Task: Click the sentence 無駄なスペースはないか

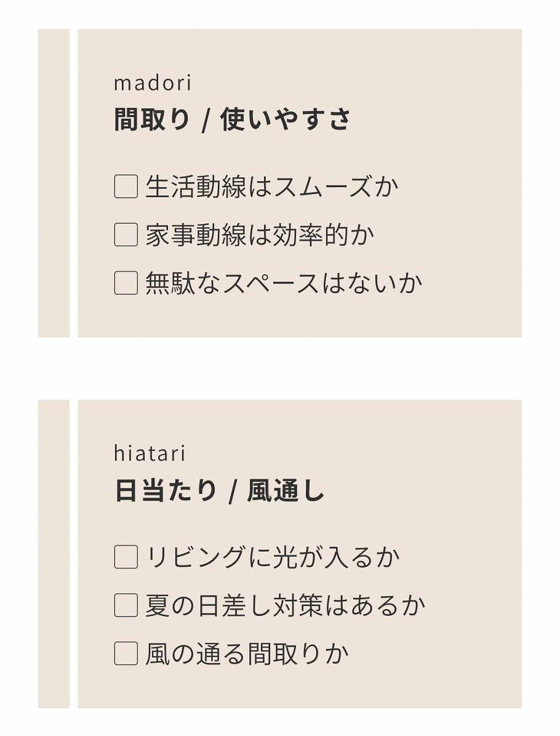Action: tap(284, 283)
